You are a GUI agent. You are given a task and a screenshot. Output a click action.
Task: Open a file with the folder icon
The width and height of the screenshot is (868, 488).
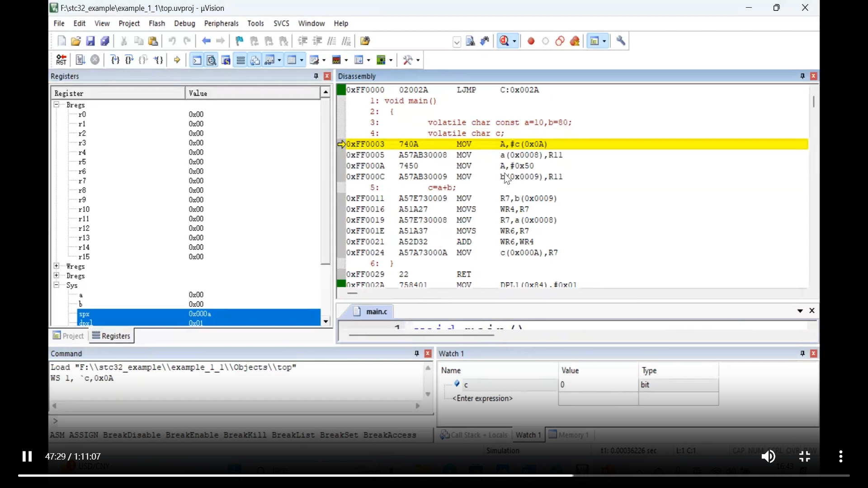(x=76, y=41)
